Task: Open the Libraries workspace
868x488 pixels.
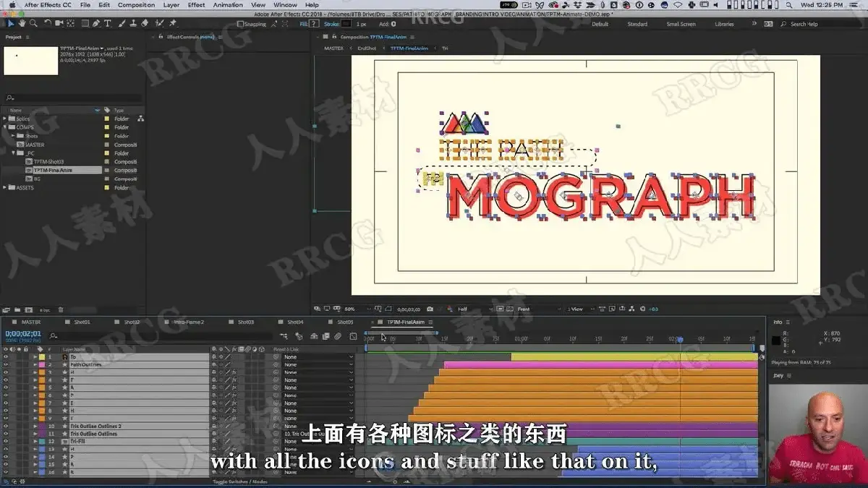Action: 724,24
